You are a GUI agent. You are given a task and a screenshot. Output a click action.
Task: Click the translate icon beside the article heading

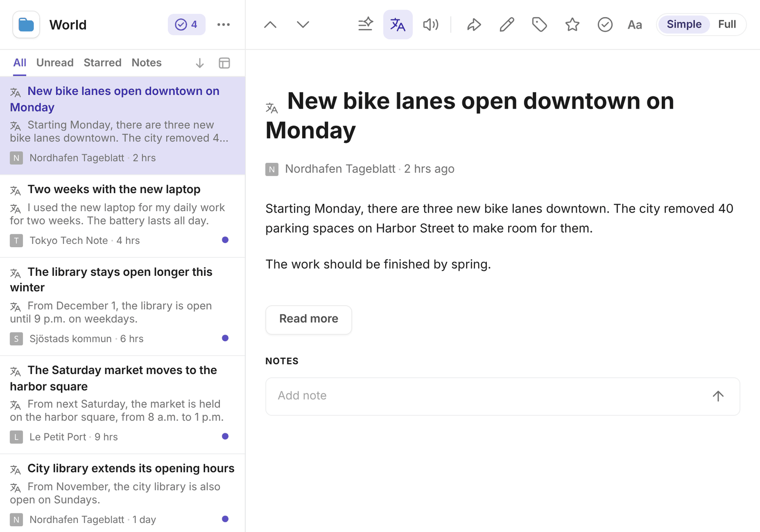(x=272, y=108)
